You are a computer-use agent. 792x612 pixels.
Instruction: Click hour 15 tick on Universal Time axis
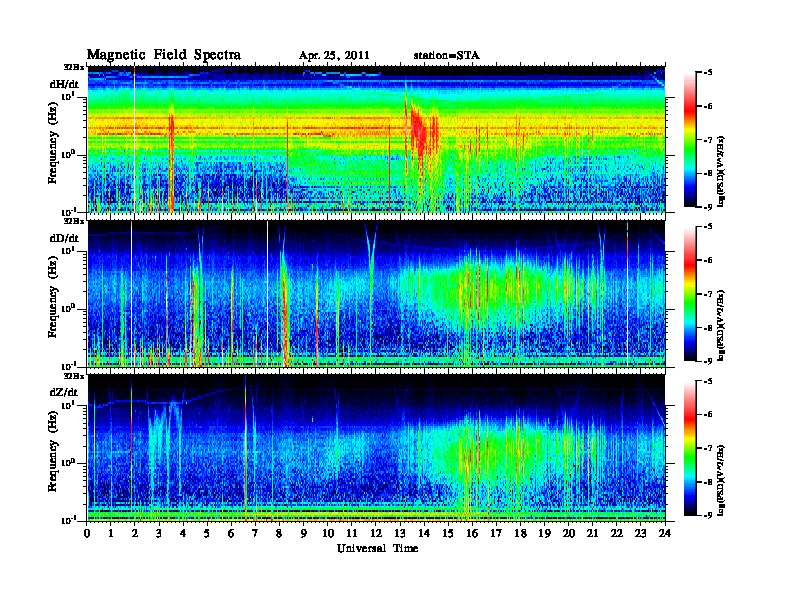[448, 533]
